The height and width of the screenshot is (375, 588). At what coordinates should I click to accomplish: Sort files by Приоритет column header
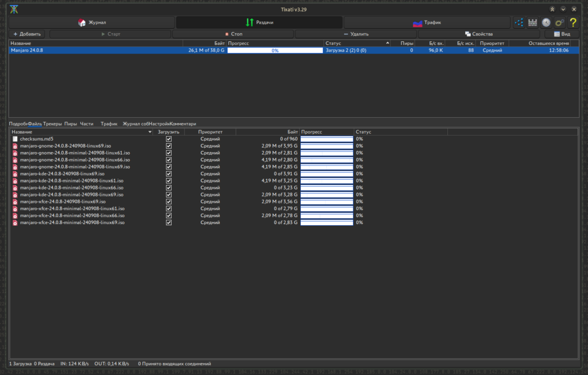click(210, 132)
